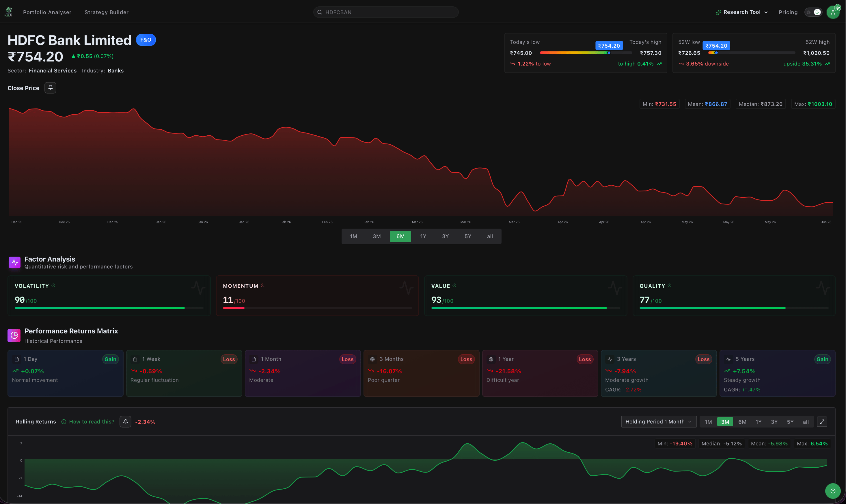Click the 3 Years pulse icon
This screenshot has height=504, width=846.
pyautogui.click(x=610, y=359)
